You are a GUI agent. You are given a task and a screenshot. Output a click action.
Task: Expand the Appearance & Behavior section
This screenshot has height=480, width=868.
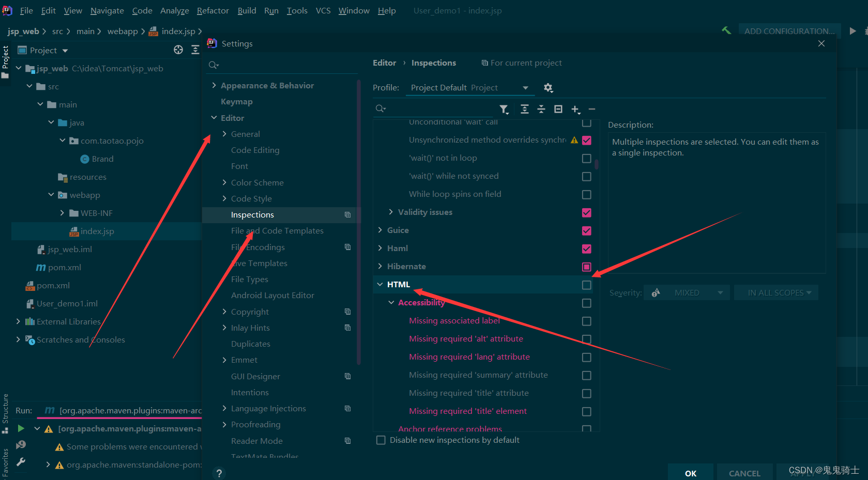point(214,85)
